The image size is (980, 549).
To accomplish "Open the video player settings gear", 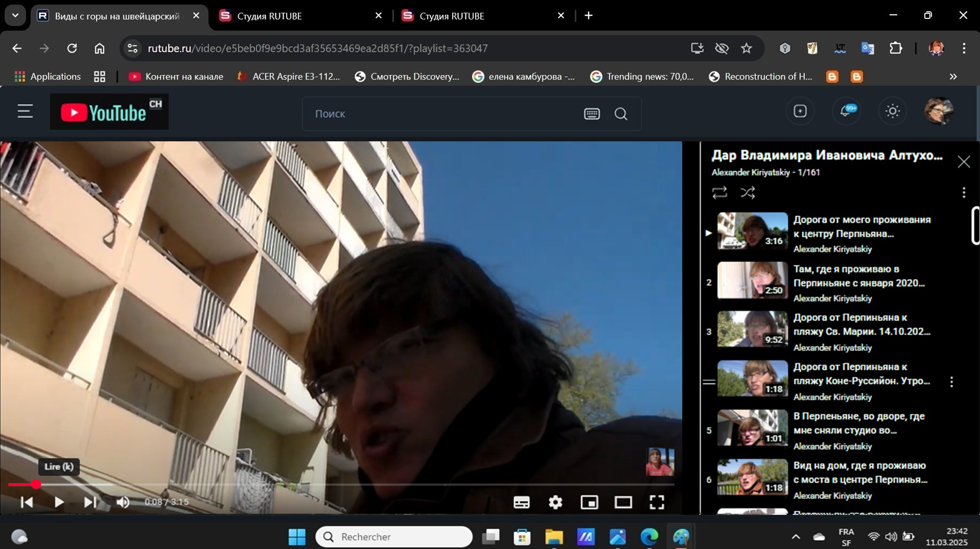I will coord(555,503).
